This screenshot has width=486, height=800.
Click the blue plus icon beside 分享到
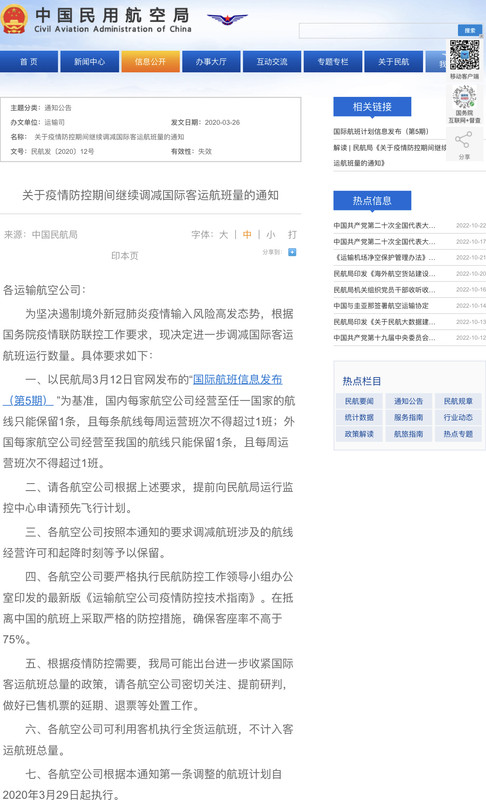(x=292, y=252)
